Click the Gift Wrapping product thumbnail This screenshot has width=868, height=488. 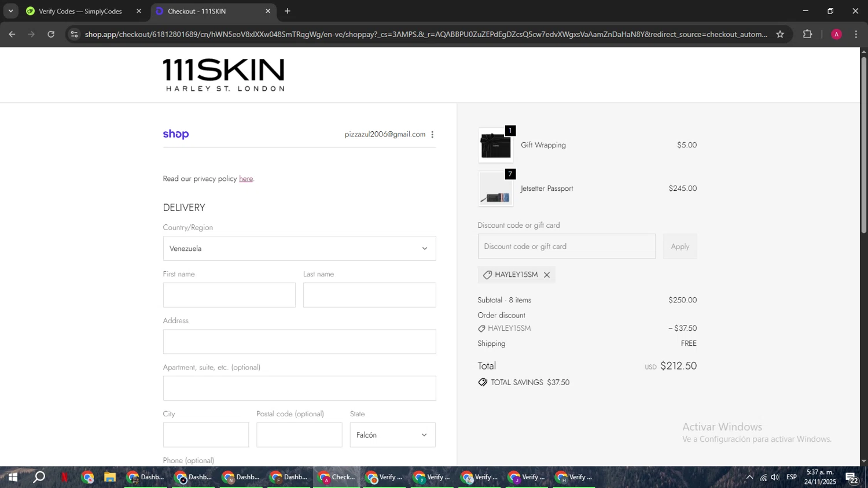tap(495, 146)
